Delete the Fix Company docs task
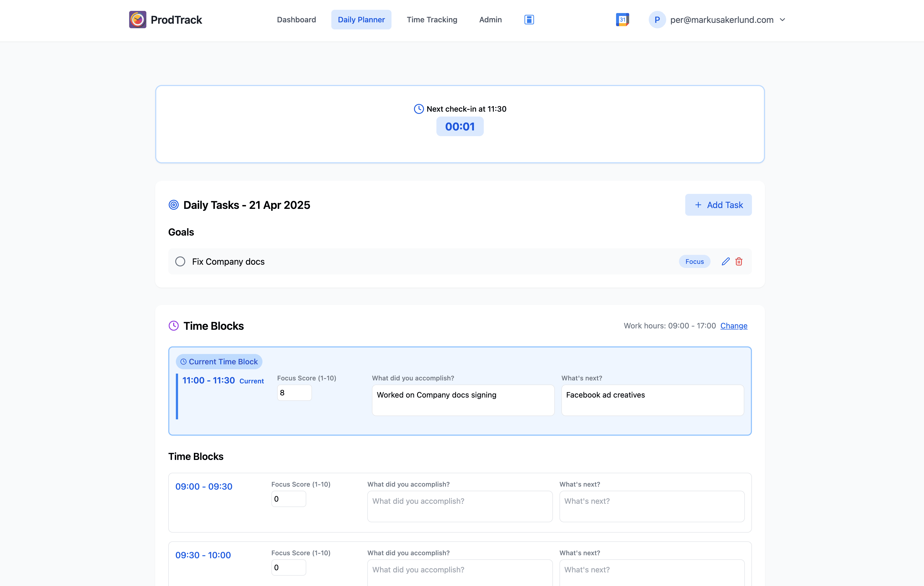This screenshot has height=586, width=924. (x=739, y=261)
